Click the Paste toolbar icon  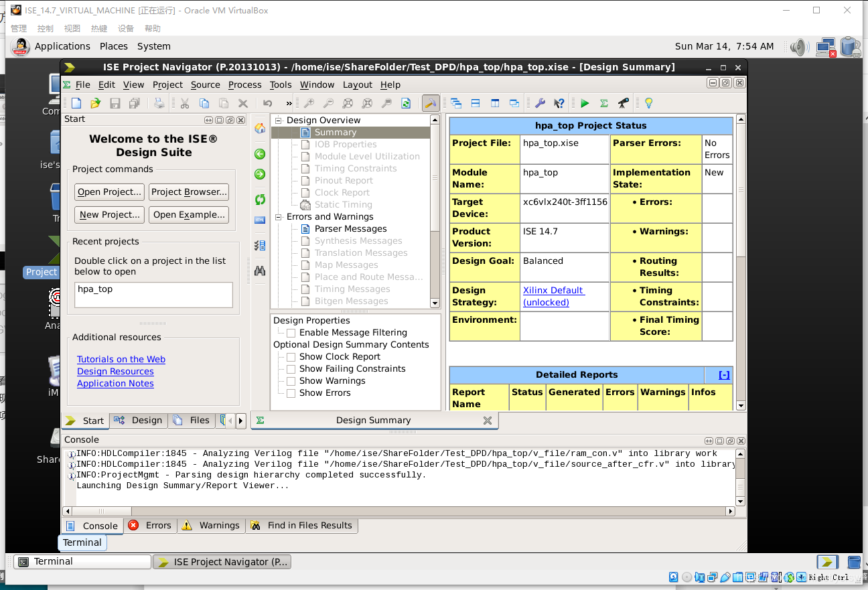pos(224,103)
